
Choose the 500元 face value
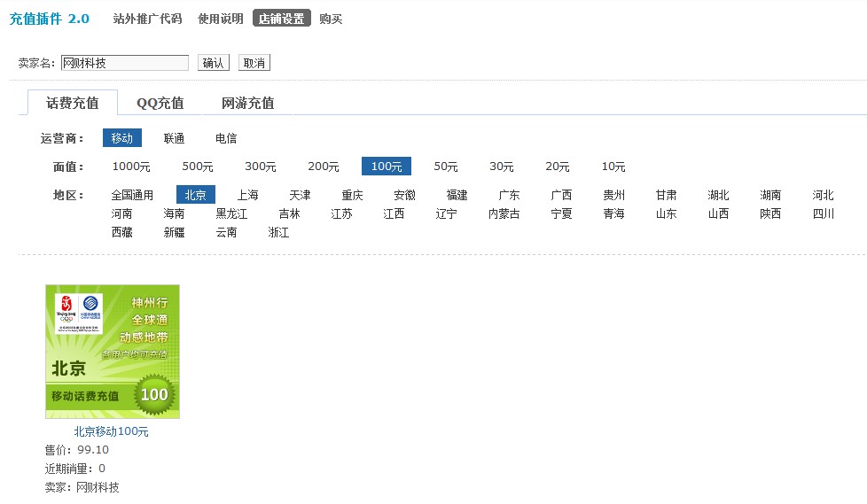[x=198, y=167]
